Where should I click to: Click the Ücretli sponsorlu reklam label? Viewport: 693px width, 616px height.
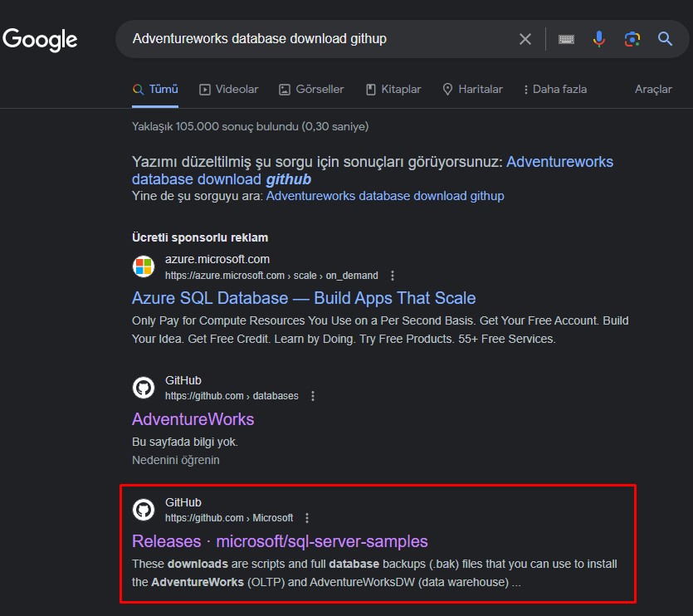click(x=200, y=237)
